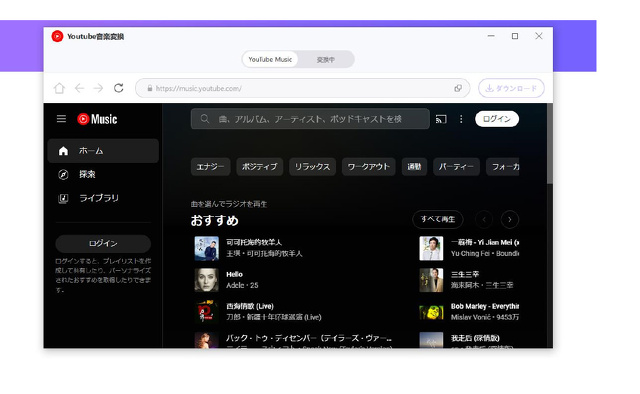640x394 pixels.
Task: Switch to the YouTube Music tab
Action: tap(270, 60)
